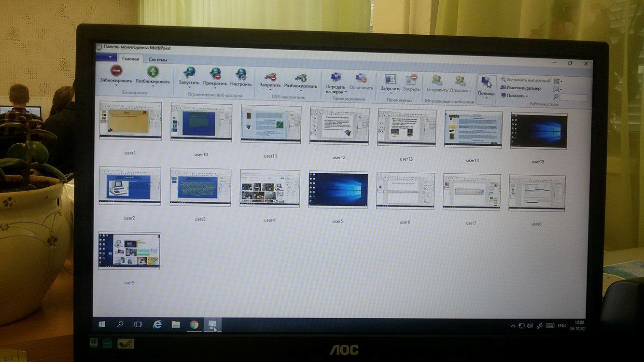The width and height of the screenshot is (644, 362).
Task: Click Прекратить web restriction icon
Action: (x=215, y=74)
